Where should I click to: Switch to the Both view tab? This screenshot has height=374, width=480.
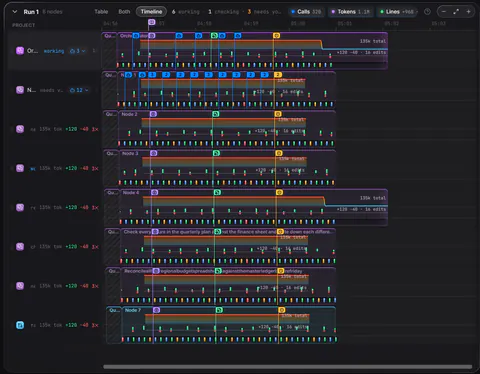click(x=124, y=12)
